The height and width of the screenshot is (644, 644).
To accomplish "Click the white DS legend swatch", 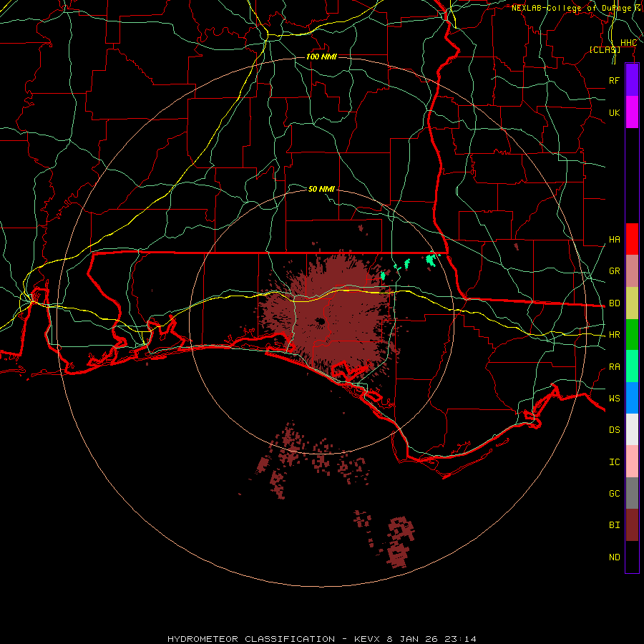I will (632, 429).
